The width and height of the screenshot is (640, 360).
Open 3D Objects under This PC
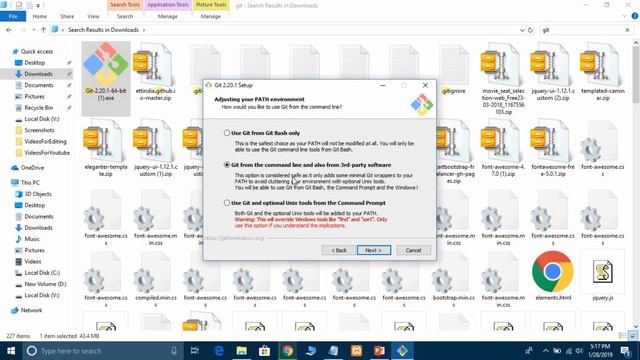[38, 194]
